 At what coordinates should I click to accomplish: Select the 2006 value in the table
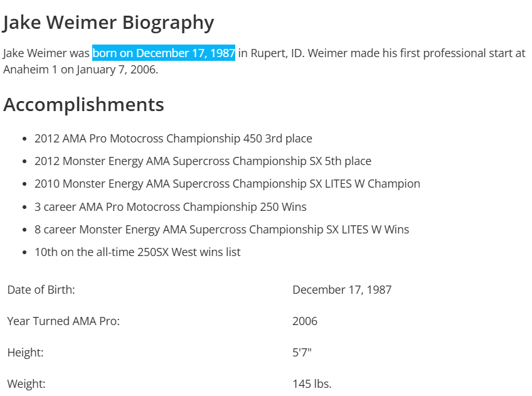tap(305, 321)
